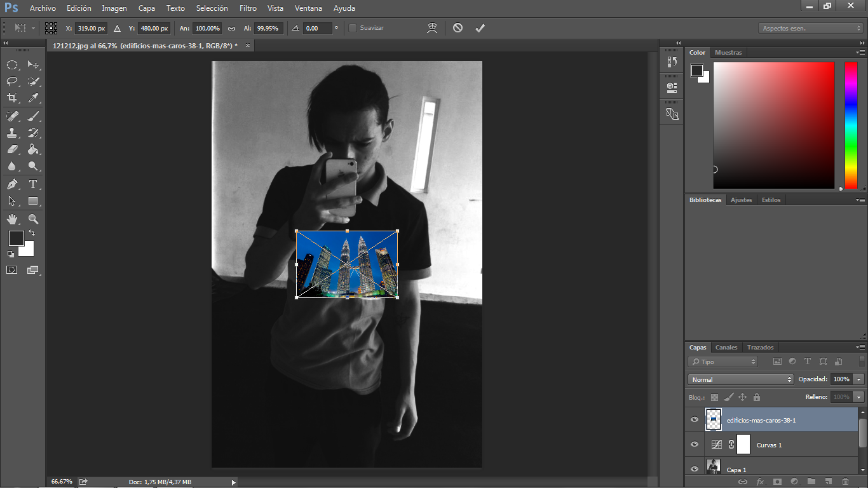The image size is (868, 488).
Task: Open the Archivo menu
Action: tap(43, 8)
